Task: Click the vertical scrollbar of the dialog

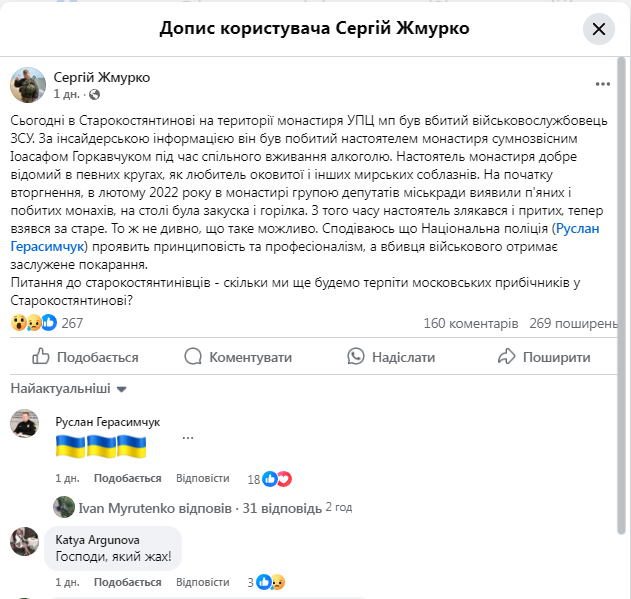Action: point(621,296)
